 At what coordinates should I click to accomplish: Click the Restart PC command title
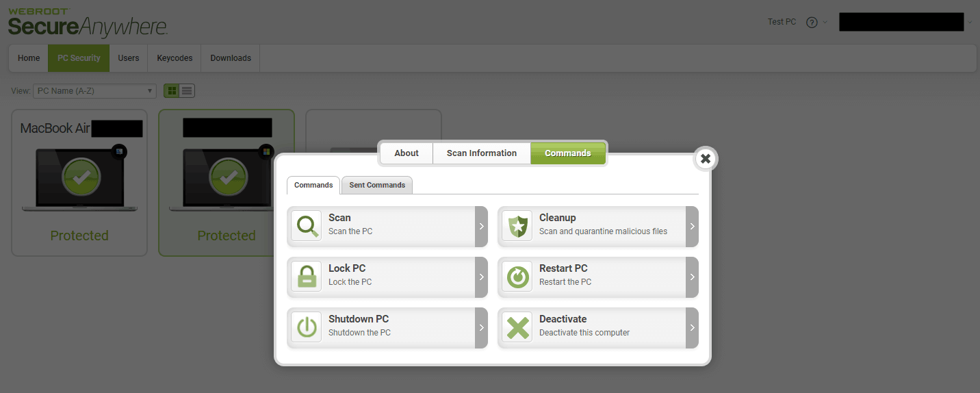coord(563,268)
